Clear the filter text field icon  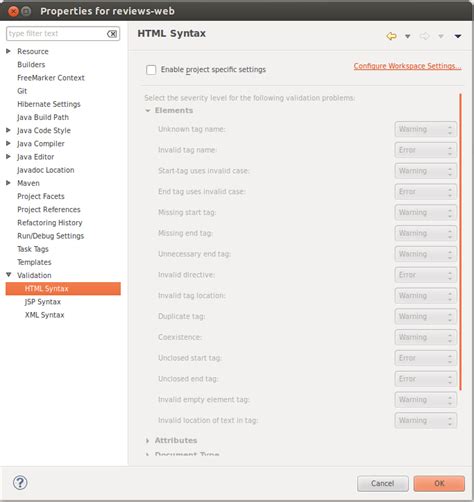pos(112,34)
